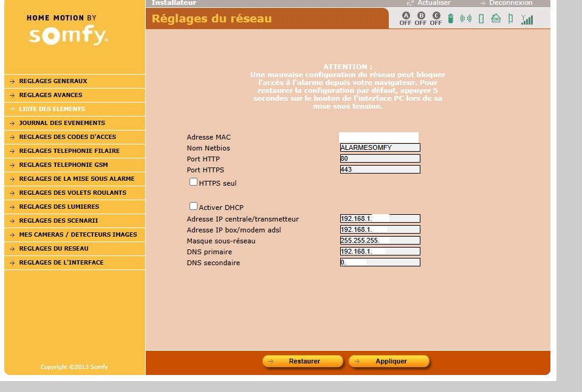Image resolution: width=582 pixels, height=392 pixels.
Task: Enable the HTTPS seul checkbox
Action: click(x=194, y=181)
